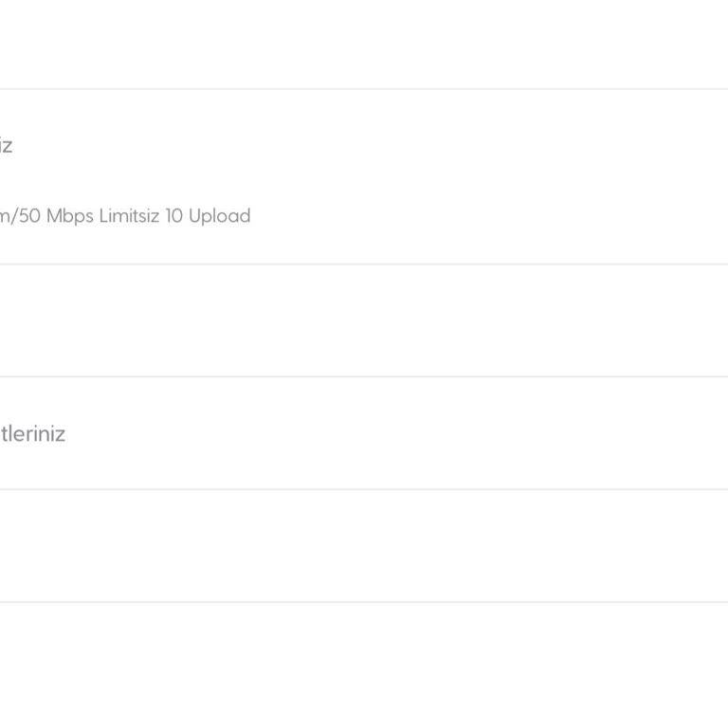The image size is (728, 728).
Task: Click the divider below the Mbps package text
Action: (x=364, y=264)
